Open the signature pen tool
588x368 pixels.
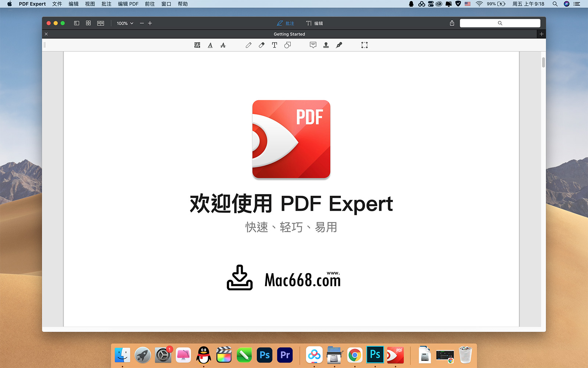pos(339,45)
